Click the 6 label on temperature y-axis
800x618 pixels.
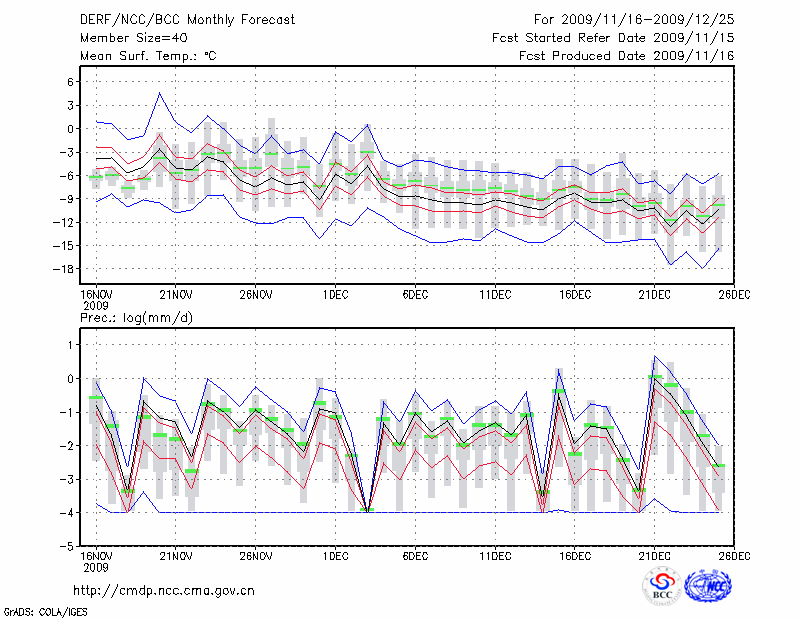pos(70,82)
